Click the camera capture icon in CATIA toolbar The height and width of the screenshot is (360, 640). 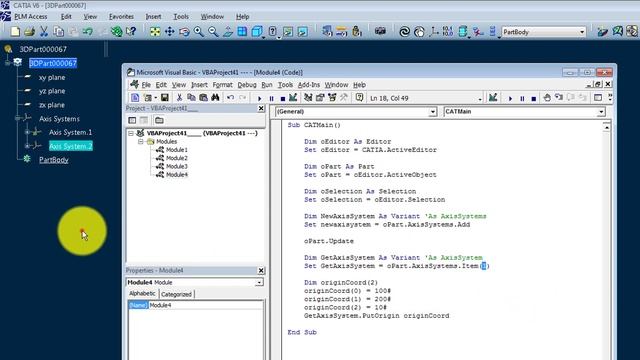point(380,31)
